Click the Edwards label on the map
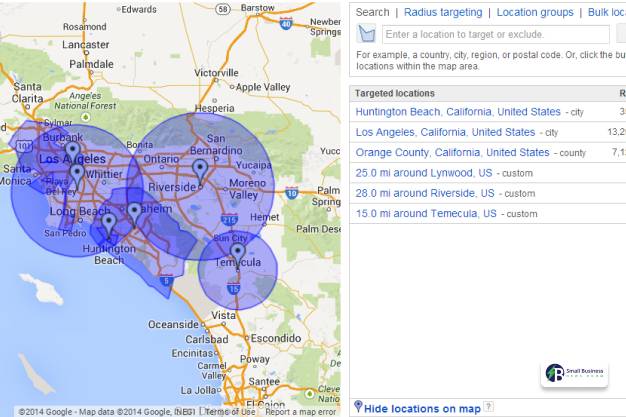Viewport: 626px width, 417px height. coord(139,9)
